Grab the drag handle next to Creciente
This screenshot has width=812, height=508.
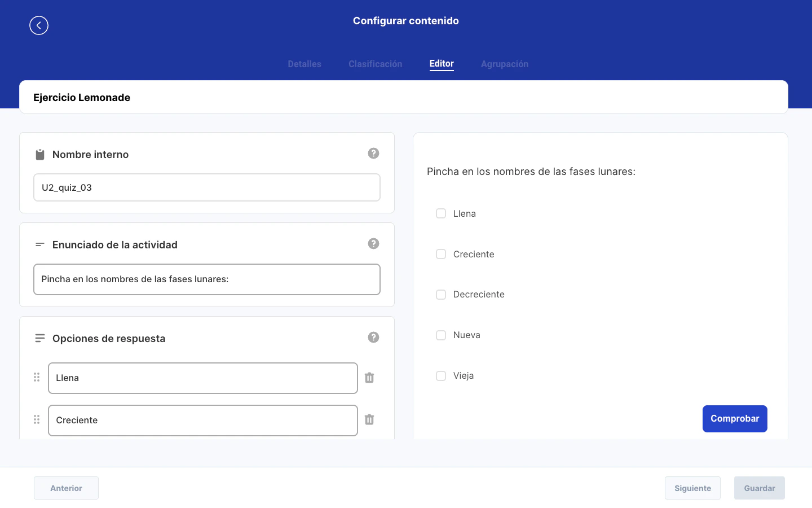click(37, 419)
